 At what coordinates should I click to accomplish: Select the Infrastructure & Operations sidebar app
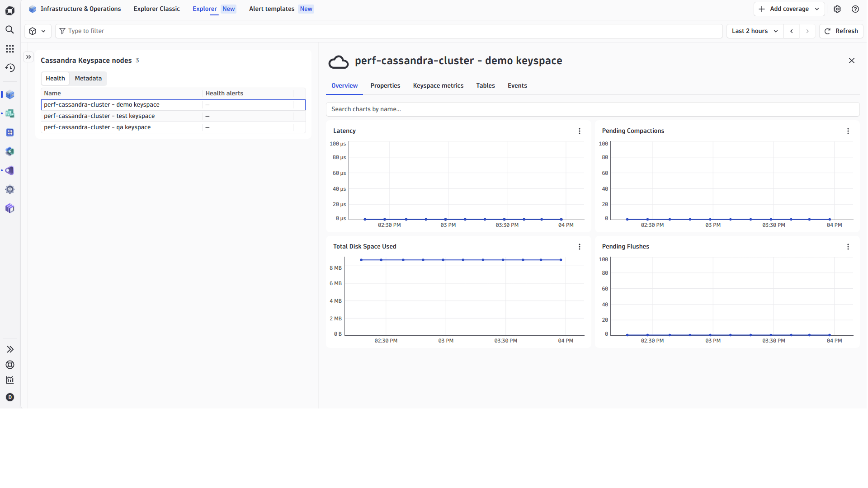point(10,94)
